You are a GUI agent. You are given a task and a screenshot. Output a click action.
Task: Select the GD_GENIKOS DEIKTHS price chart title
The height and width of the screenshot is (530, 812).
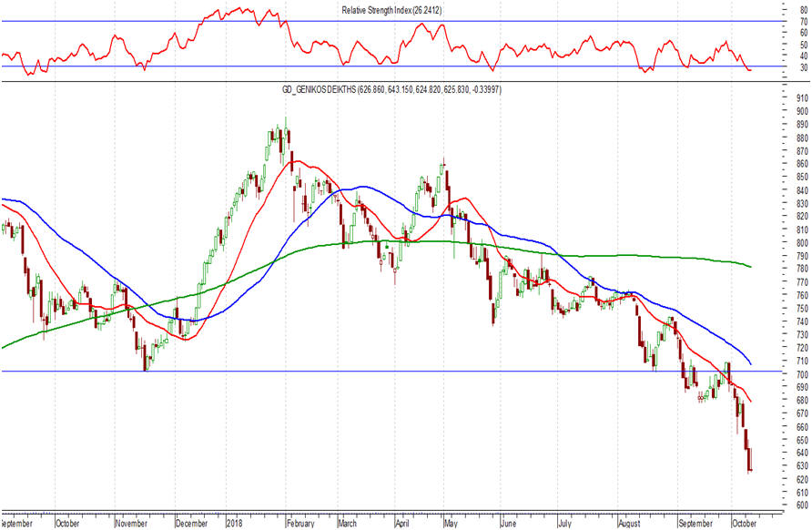pos(391,89)
